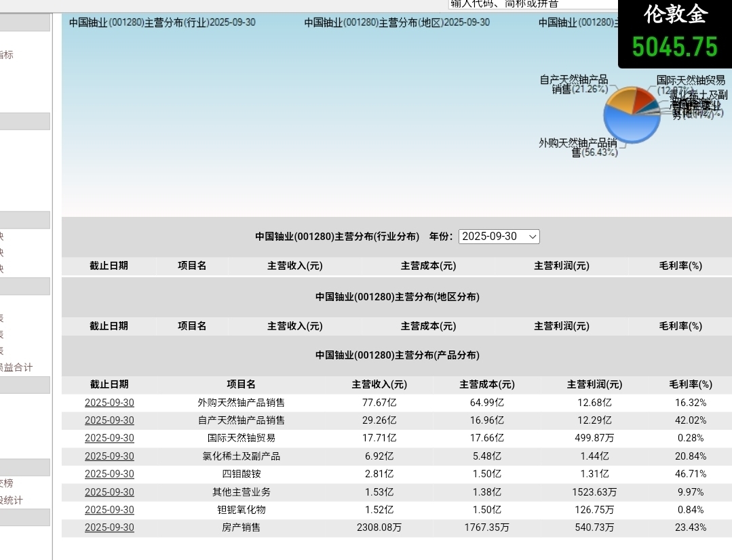Click 主营利润(元) header in the product table
This screenshot has width=732, height=560.
594,384
